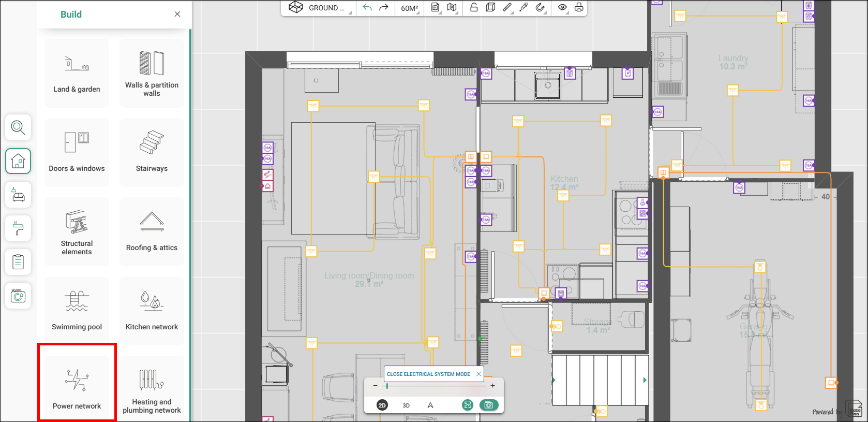Viewport: 868px width, 422px height.
Task: Expand the 60M² surface area dropdown
Action: (410, 8)
